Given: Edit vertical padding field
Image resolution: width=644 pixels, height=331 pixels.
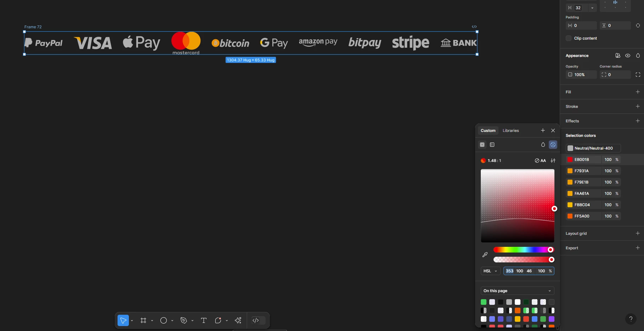Looking at the screenshot, I should click(615, 25).
